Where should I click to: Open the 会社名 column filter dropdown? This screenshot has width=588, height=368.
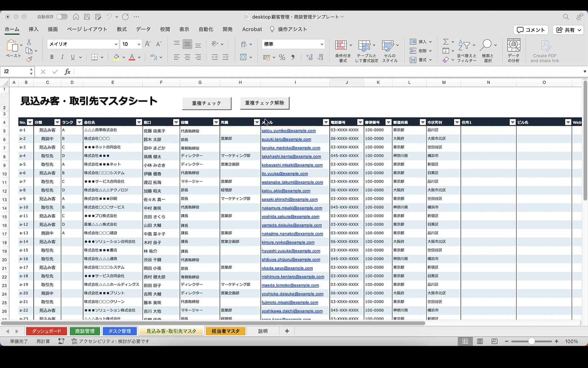(x=139, y=122)
